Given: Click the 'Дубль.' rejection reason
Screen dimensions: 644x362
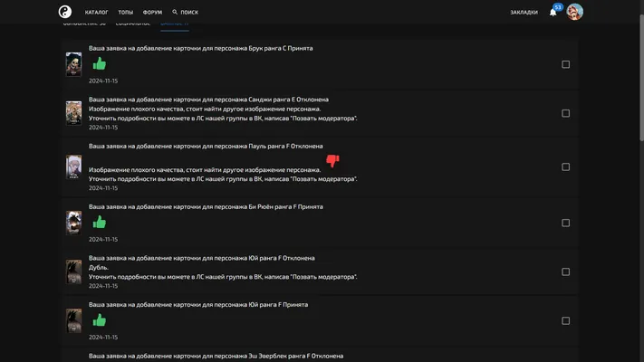Looking at the screenshot, I should [99, 267].
